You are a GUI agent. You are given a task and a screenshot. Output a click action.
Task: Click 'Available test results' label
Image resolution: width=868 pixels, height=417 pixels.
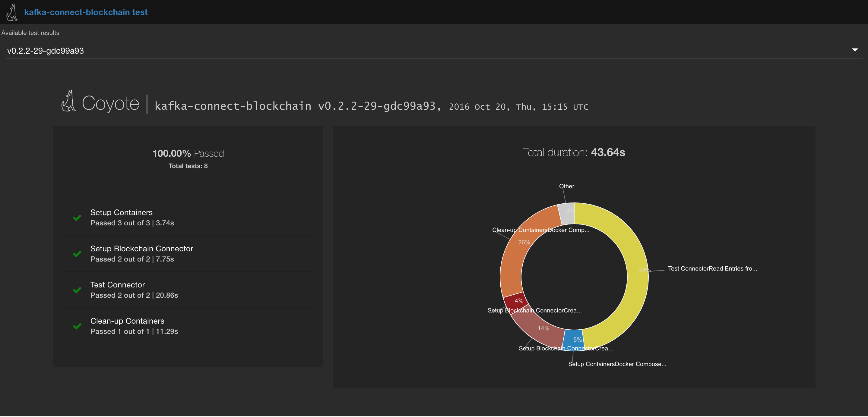point(30,33)
